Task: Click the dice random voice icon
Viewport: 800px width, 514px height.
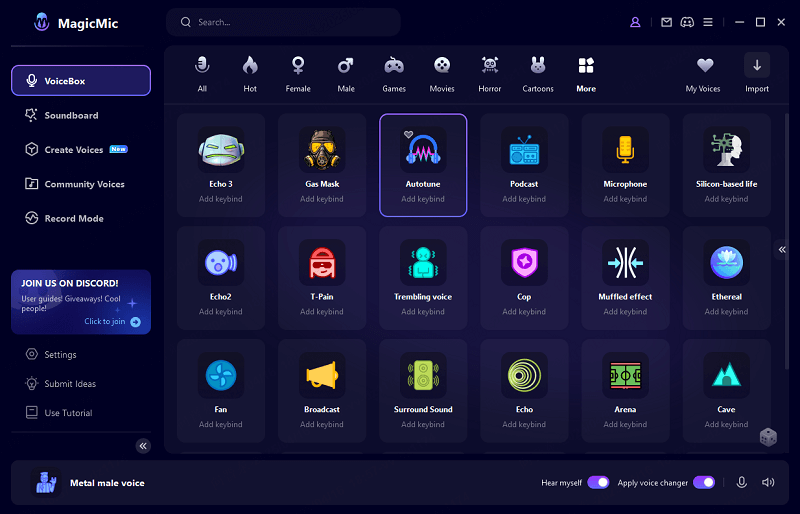Action: pyautogui.click(x=767, y=437)
